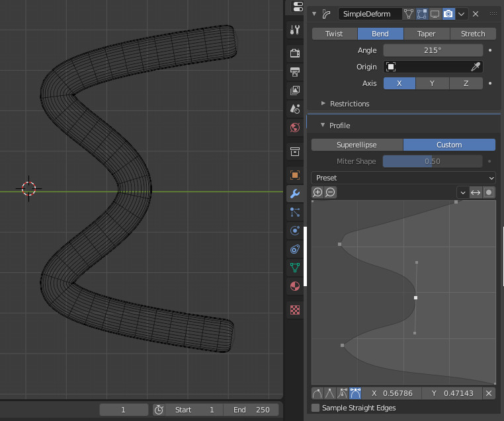Open the Physics properties tab
This screenshot has width=504, height=421.
pos(295,231)
